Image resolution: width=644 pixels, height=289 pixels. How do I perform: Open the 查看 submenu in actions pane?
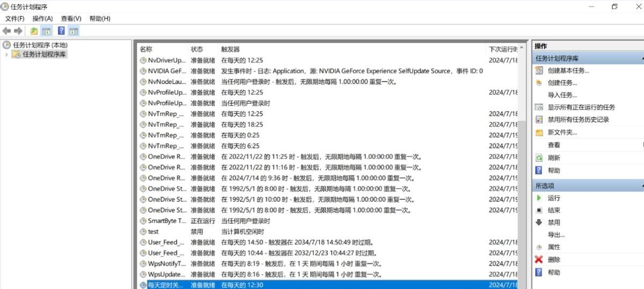pyautogui.click(x=554, y=145)
